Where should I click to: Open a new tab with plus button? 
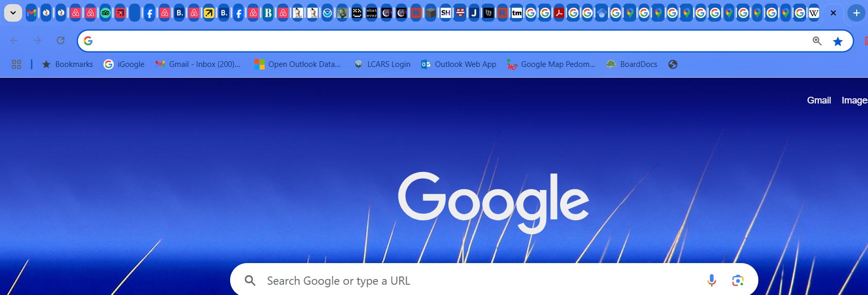pyautogui.click(x=857, y=13)
